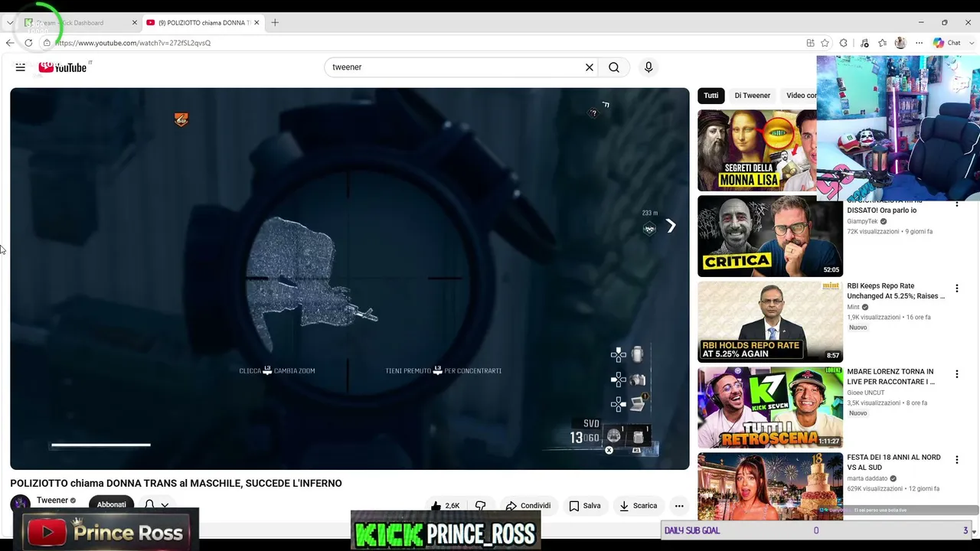980x551 pixels.
Task: Open options menu for RBI Keeps Repo video
Action: click(x=956, y=289)
